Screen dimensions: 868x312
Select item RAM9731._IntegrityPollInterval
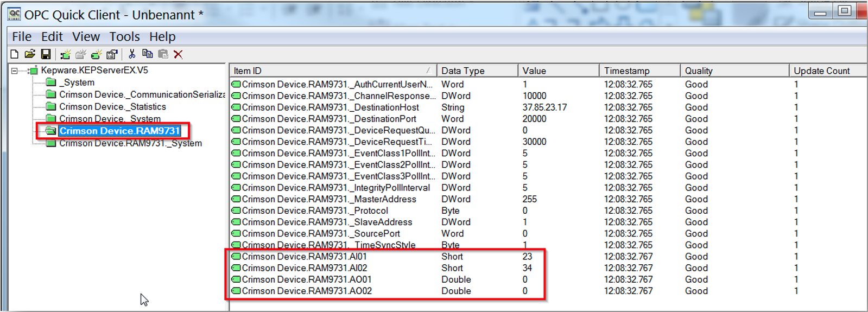(336, 188)
